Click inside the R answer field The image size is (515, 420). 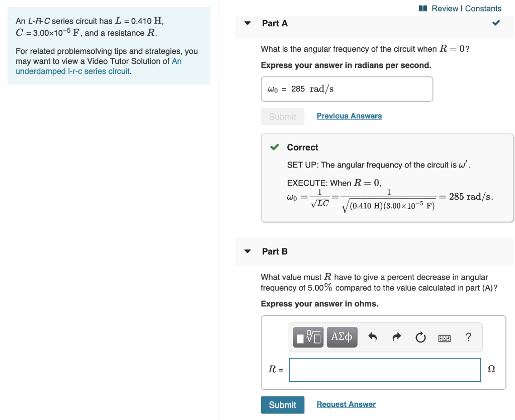click(385, 369)
